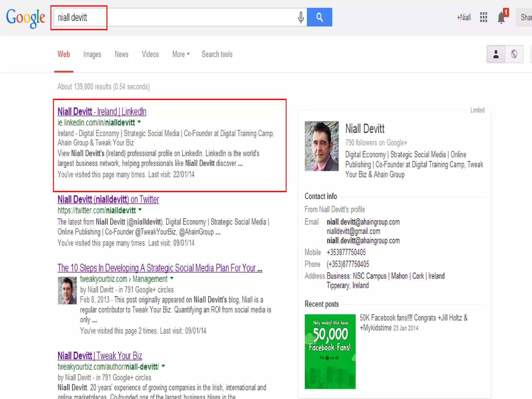Image resolution: width=532 pixels, height=399 pixels.
Task: Expand tweakyourbiz.com Management dropdown arrow
Action: [172, 278]
